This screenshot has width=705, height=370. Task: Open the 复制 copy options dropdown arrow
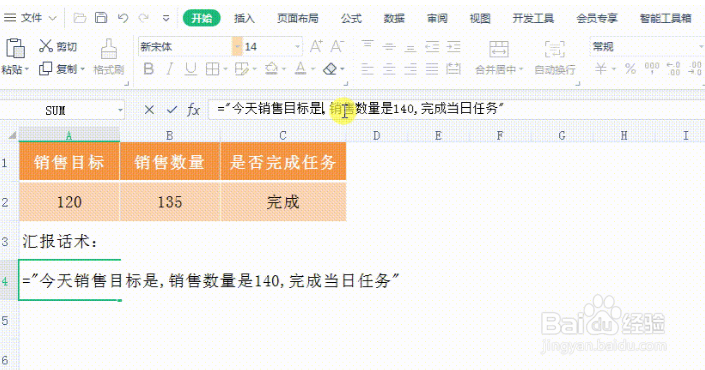83,70
